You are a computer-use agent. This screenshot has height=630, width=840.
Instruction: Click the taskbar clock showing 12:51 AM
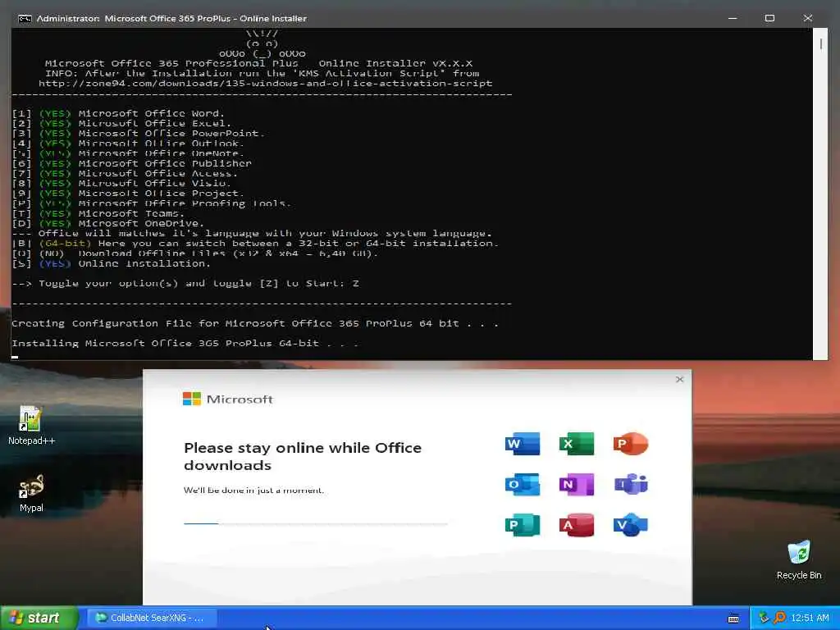[x=810, y=618]
